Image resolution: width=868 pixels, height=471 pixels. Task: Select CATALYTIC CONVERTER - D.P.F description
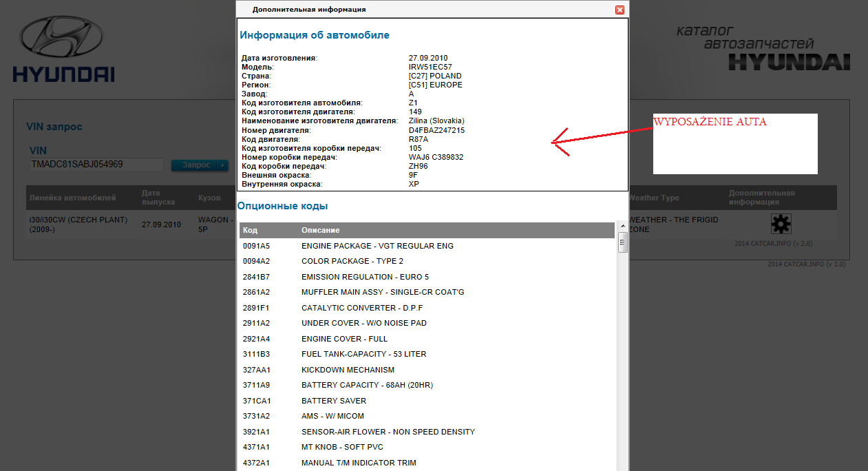(362, 308)
